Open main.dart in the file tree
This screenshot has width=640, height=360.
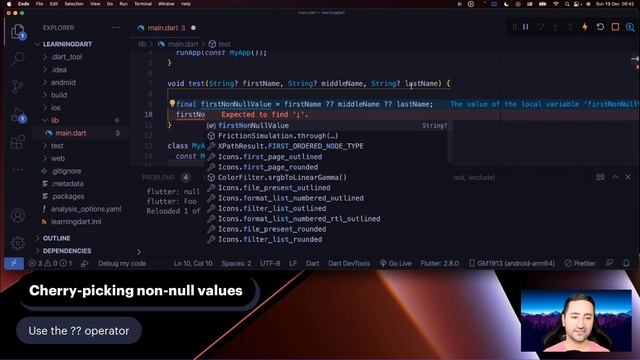[71, 133]
